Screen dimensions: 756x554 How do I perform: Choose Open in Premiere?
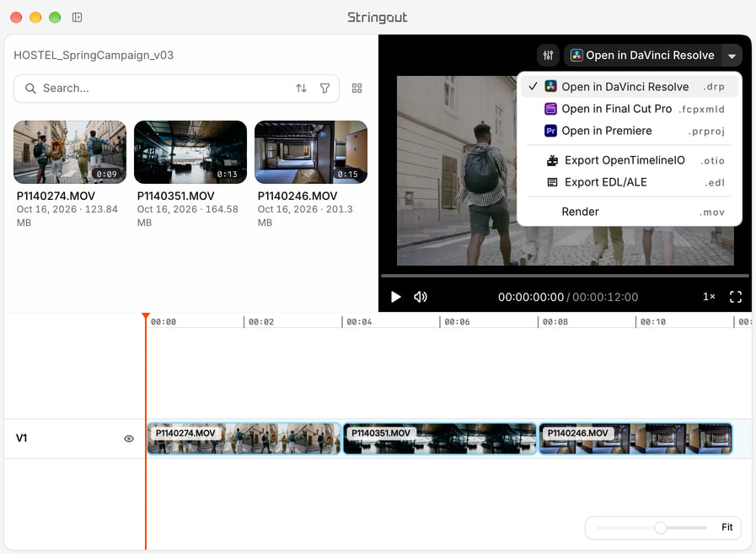tap(630, 131)
